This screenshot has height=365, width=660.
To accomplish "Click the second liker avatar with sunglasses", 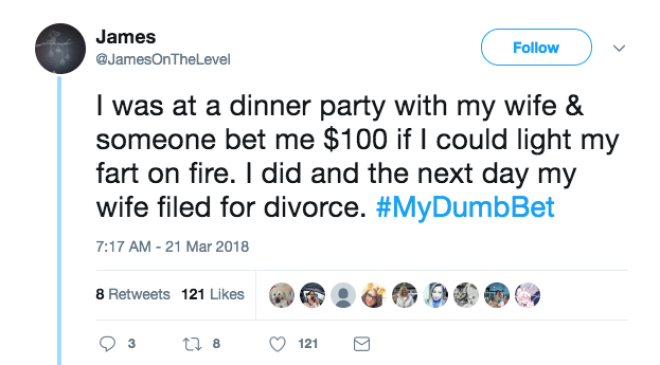I will (312, 295).
